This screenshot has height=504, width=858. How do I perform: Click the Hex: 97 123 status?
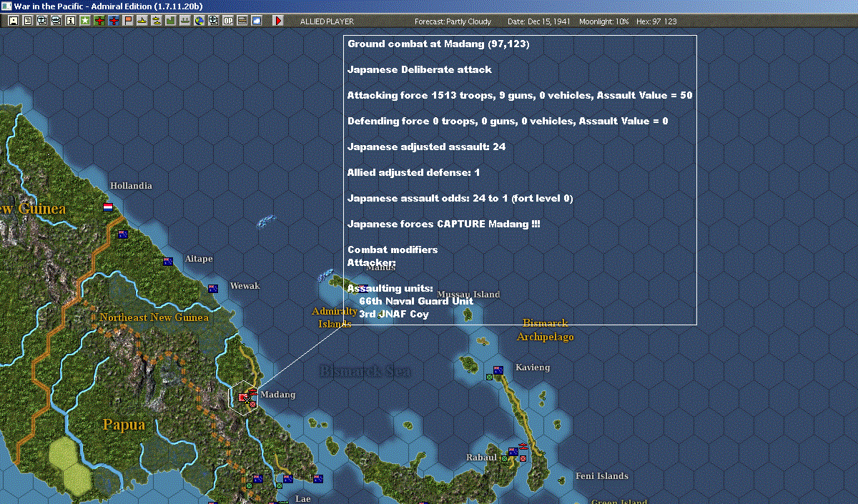point(656,21)
